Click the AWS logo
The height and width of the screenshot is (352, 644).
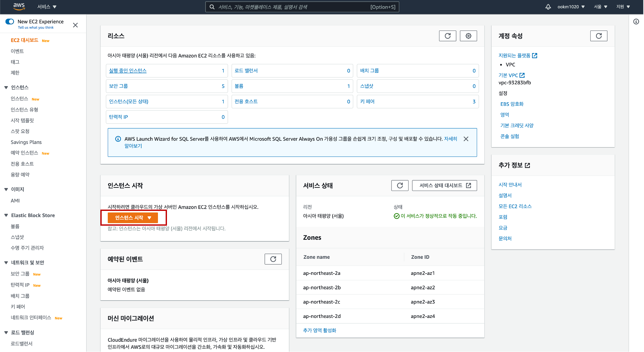tap(19, 6)
